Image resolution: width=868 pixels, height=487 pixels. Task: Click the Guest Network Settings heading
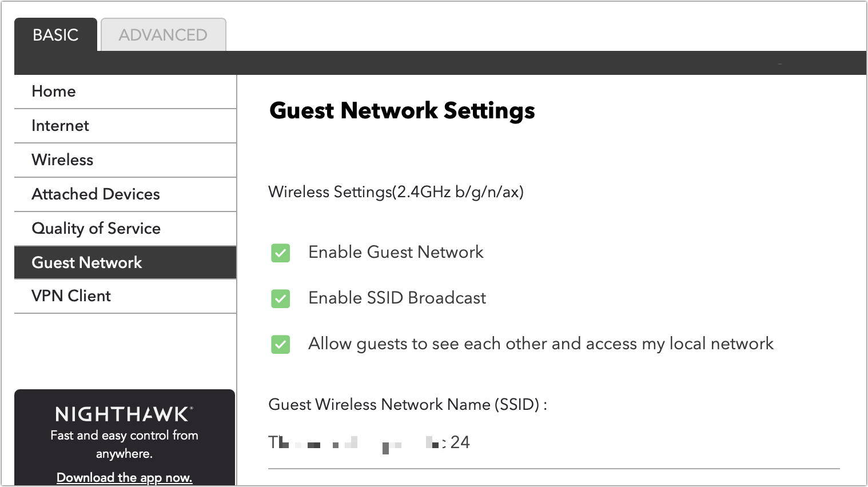[x=402, y=110]
